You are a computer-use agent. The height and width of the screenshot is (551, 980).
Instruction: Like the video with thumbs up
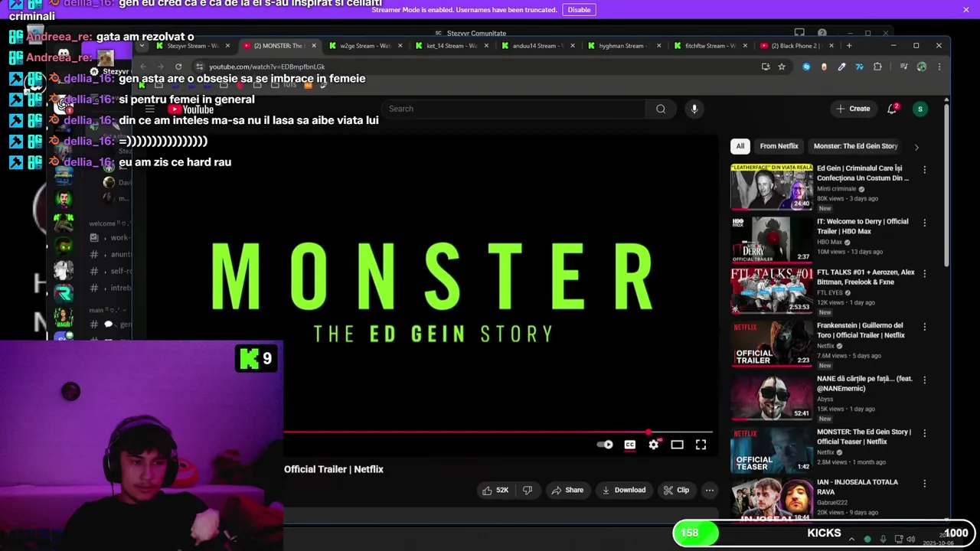[x=495, y=490]
